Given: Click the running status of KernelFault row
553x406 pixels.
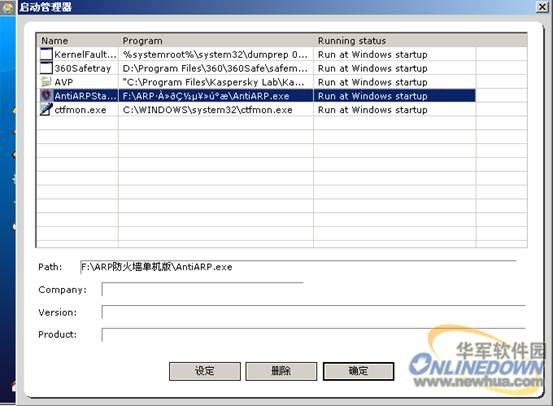Looking at the screenshot, I should [x=372, y=55].
